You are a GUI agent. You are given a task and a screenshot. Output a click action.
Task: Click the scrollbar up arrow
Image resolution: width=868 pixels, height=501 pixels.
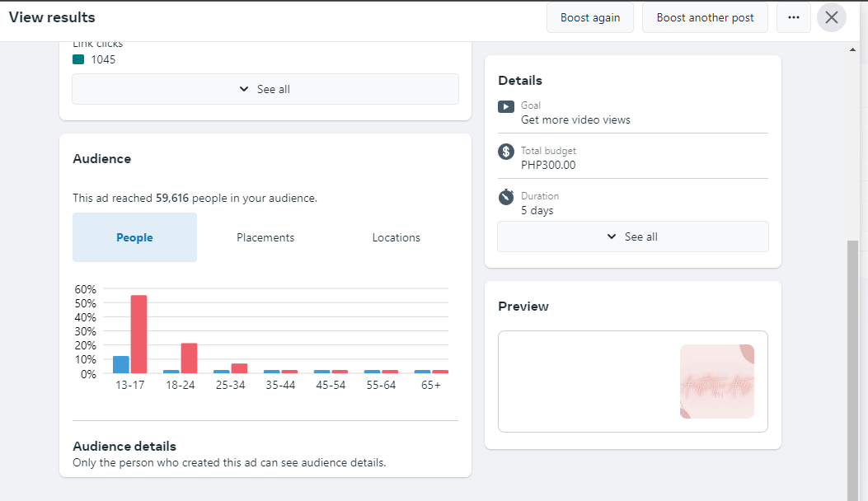pyautogui.click(x=852, y=49)
